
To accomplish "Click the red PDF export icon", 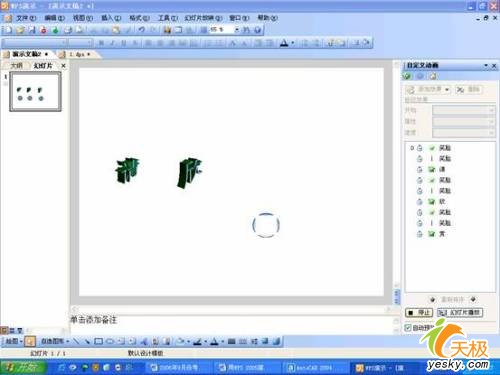I will pyautogui.click(x=43, y=30).
